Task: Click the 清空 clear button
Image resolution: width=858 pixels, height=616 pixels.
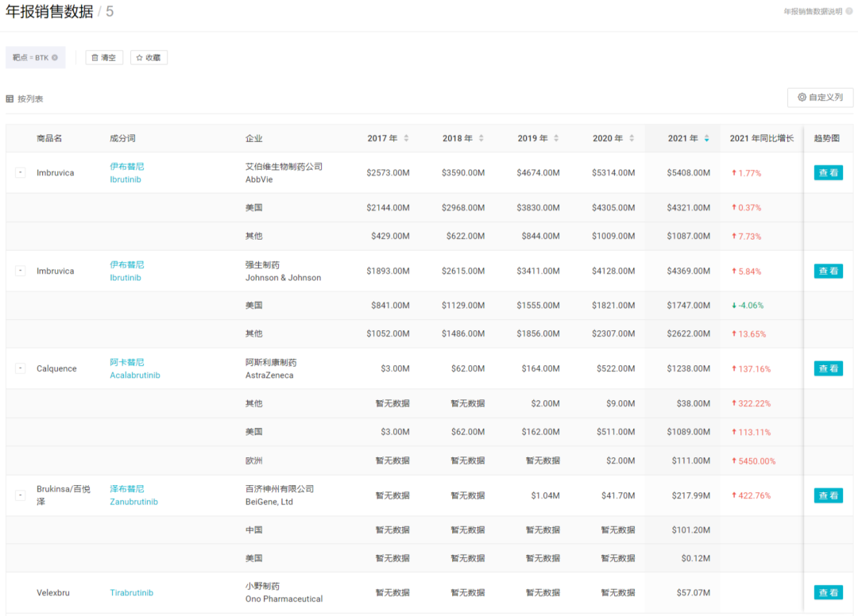Action: pyautogui.click(x=104, y=57)
